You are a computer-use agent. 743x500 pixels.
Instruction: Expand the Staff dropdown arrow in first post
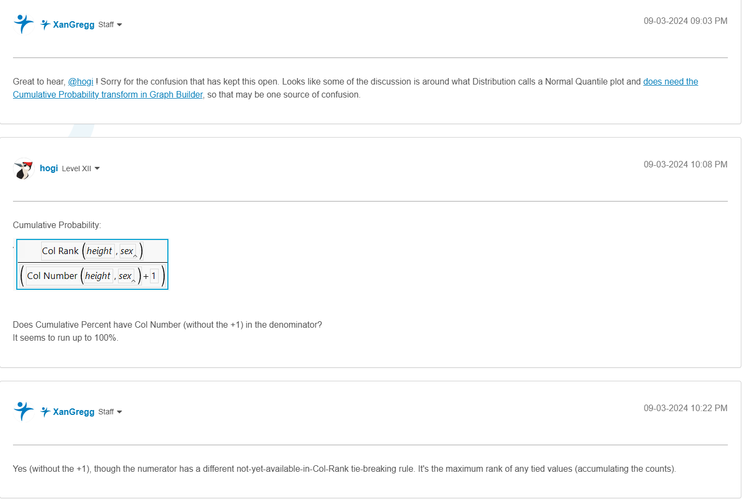pyautogui.click(x=120, y=25)
